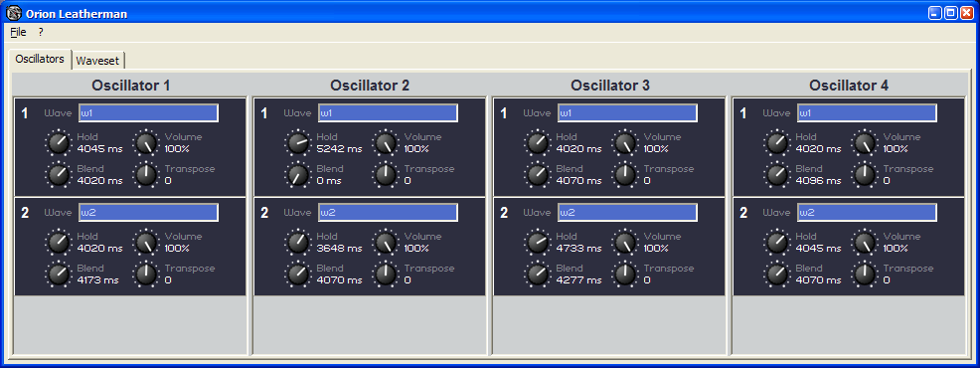Click Oscillator 3 Hold knob at 4733 ms
The height and width of the screenshot is (368, 980).
[538, 243]
